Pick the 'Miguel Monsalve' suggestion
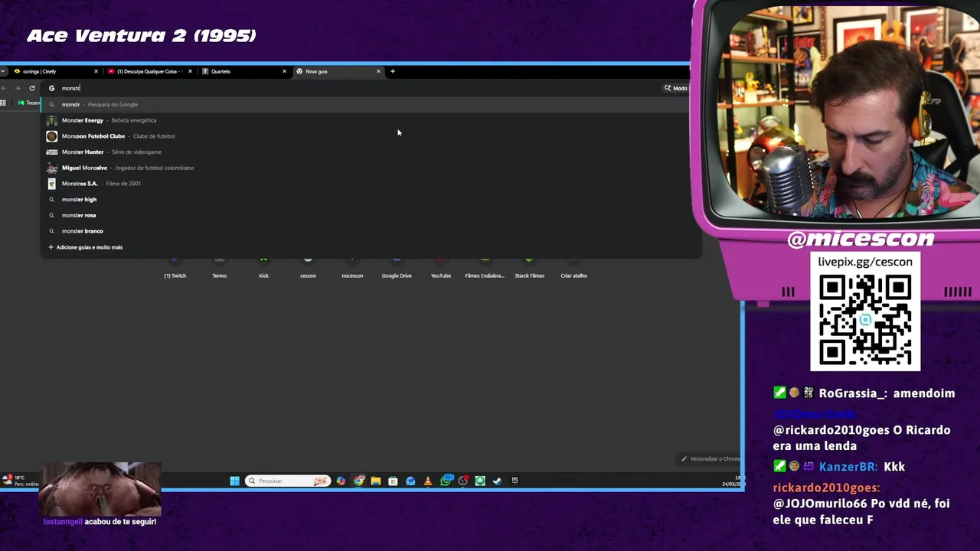 click(x=371, y=168)
